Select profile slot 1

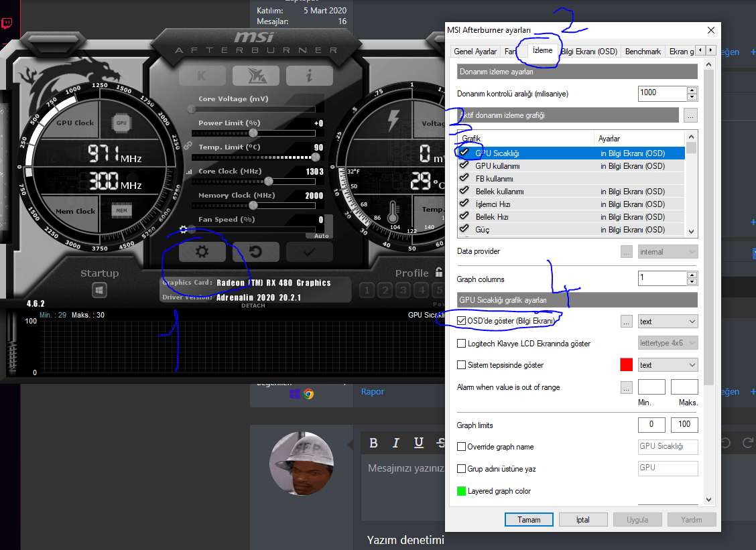pos(367,289)
